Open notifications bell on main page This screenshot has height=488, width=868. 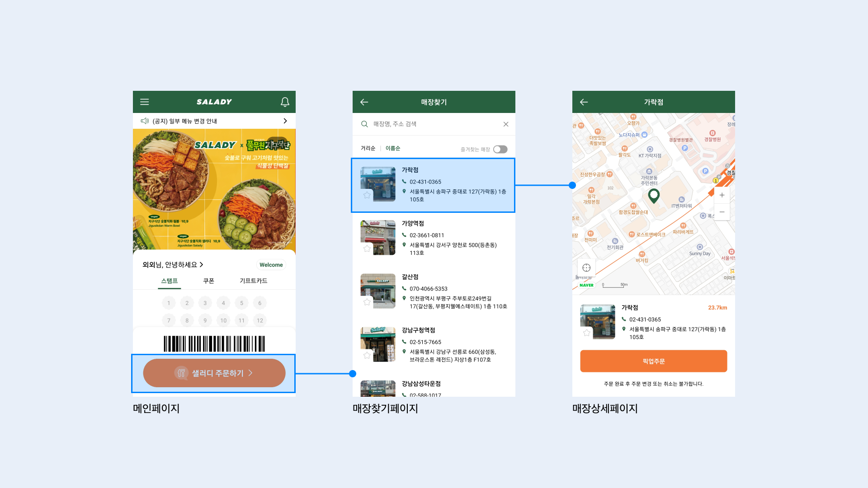[285, 102]
